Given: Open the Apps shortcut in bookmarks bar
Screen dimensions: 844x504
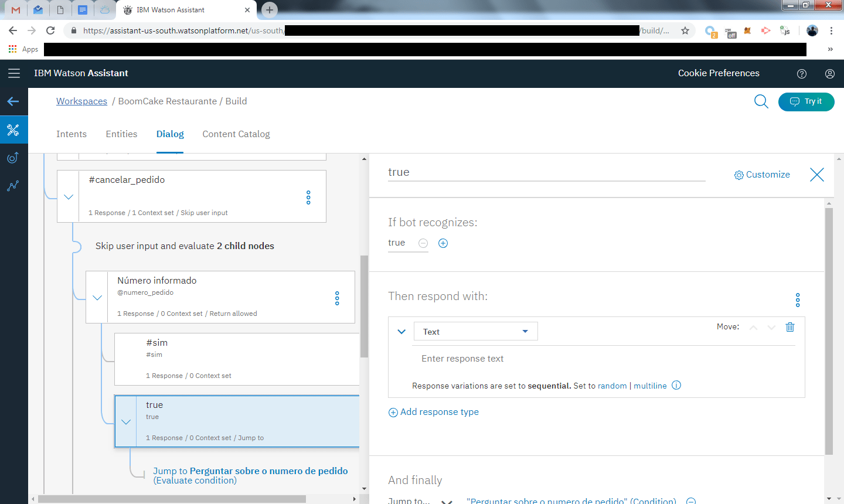Looking at the screenshot, I should (x=23, y=49).
